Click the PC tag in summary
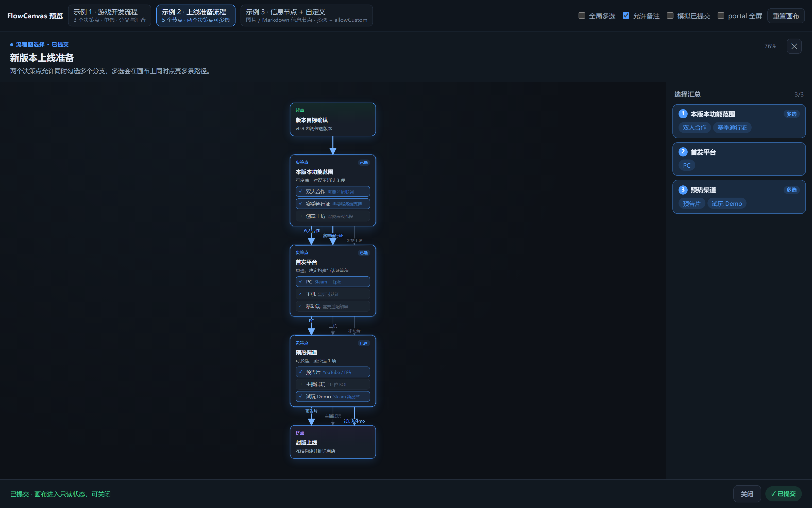Image resolution: width=812 pixels, height=508 pixels. click(x=686, y=165)
